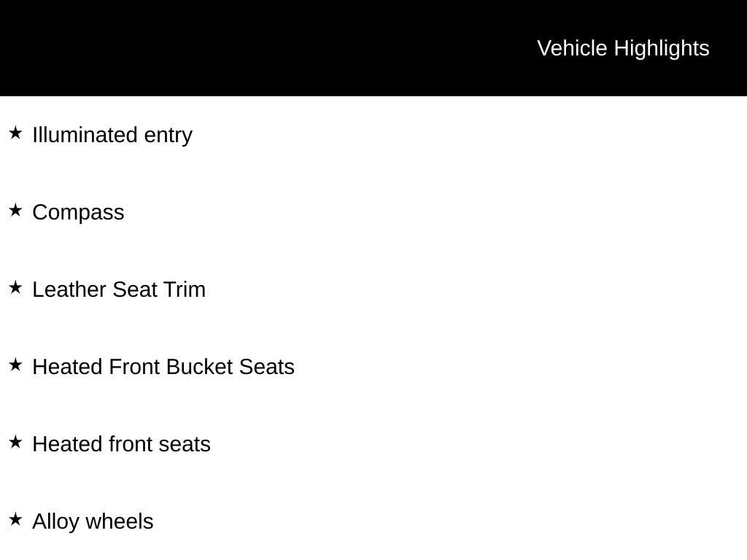Viewport: 747px width, 560px height.
Task: Select the Illuminated entry highlight text
Action: click(x=112, y=135)
